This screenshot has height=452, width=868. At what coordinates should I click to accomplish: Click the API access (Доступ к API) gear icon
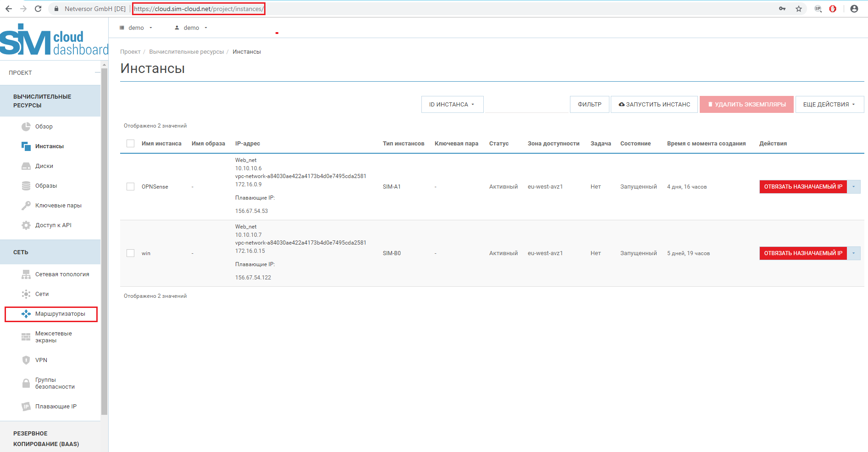tap(26, 225)
